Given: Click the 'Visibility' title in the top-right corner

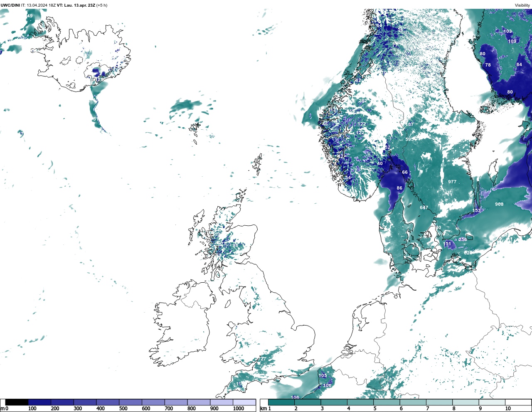Looking at the screenshot, I should (x=522, y=5).
